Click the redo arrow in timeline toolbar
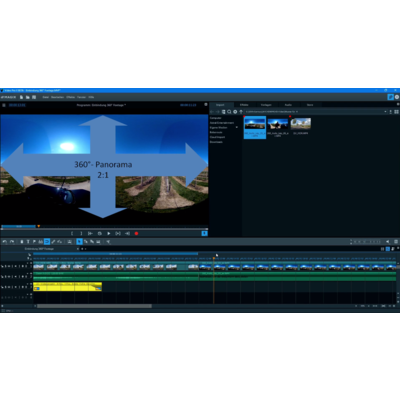The height and width of the screenshot is (400, 400). click(12, 242)
